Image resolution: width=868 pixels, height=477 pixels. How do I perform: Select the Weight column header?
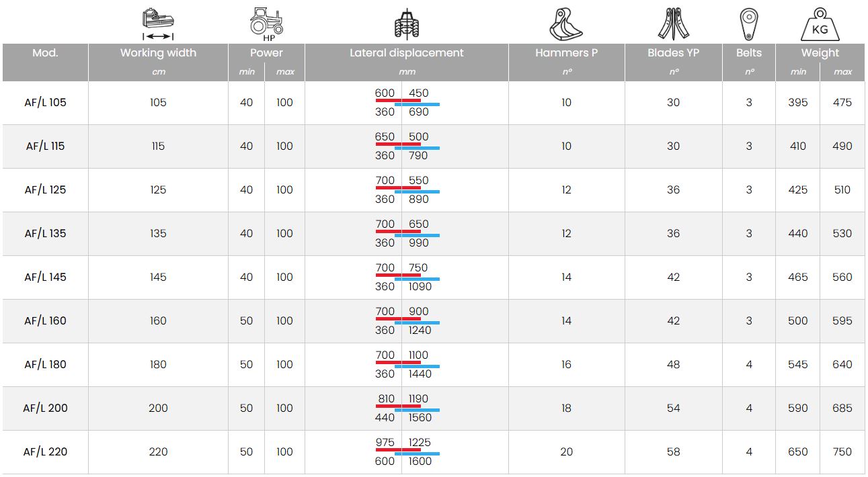click(820, 53)
